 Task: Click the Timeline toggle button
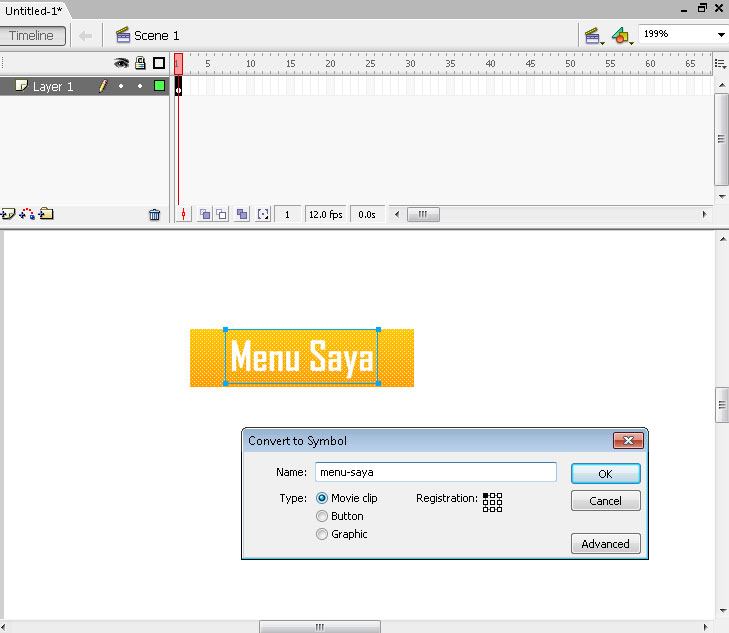pyautogui.click(x=32, y=36)
